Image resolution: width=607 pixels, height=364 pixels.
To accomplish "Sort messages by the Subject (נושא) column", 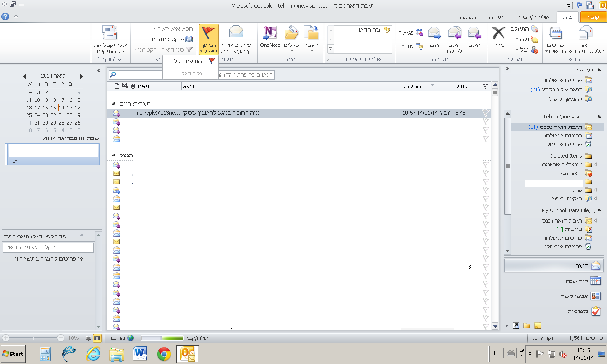I will pyautogui.click(x=291, y=86).
